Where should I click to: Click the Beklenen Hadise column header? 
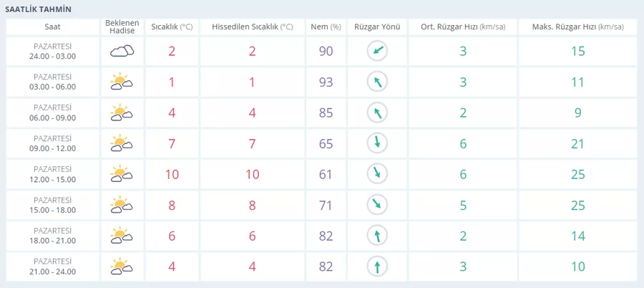pos(121,27)
